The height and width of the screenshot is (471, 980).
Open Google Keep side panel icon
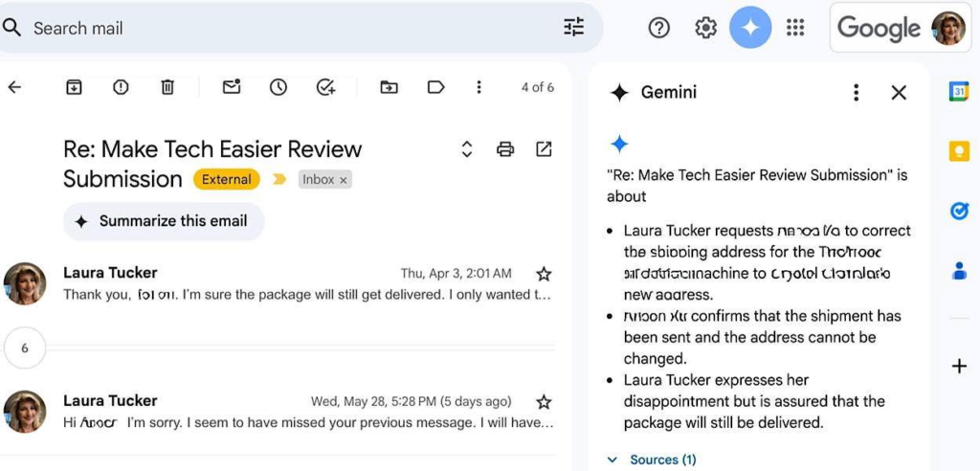(959, 150)
